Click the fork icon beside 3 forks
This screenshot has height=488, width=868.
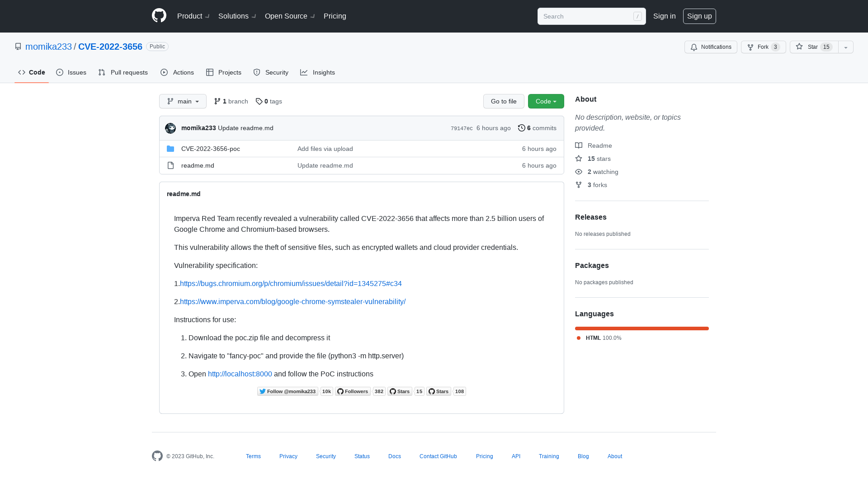click(x=579, y=185)
